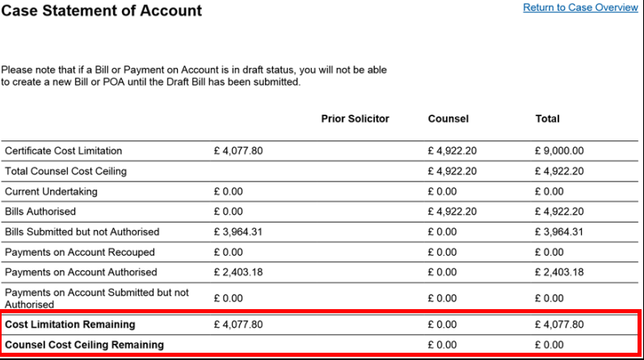The width and height of the screenshot is (644, 360).
Task: Select the Total column header
Action: point(547,119)
